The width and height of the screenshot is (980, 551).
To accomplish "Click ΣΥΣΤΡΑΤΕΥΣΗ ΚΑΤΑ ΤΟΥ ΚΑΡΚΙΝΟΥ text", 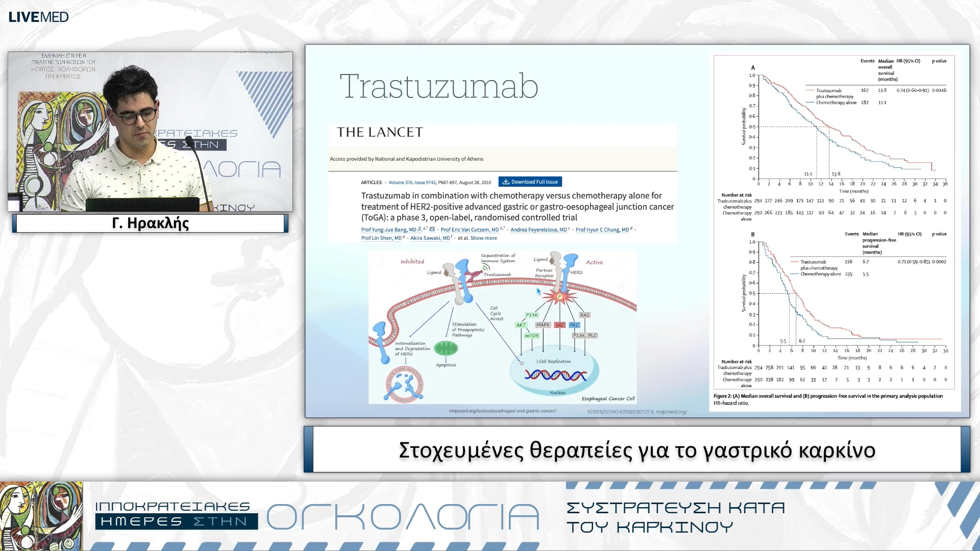I will point(675,517).
